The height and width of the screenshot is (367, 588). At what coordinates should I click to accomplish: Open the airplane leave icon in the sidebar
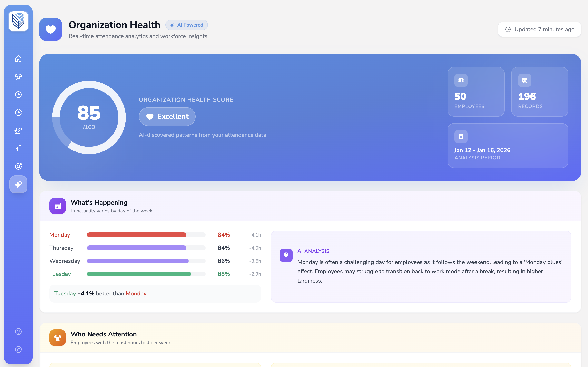[x=18, y=130]
